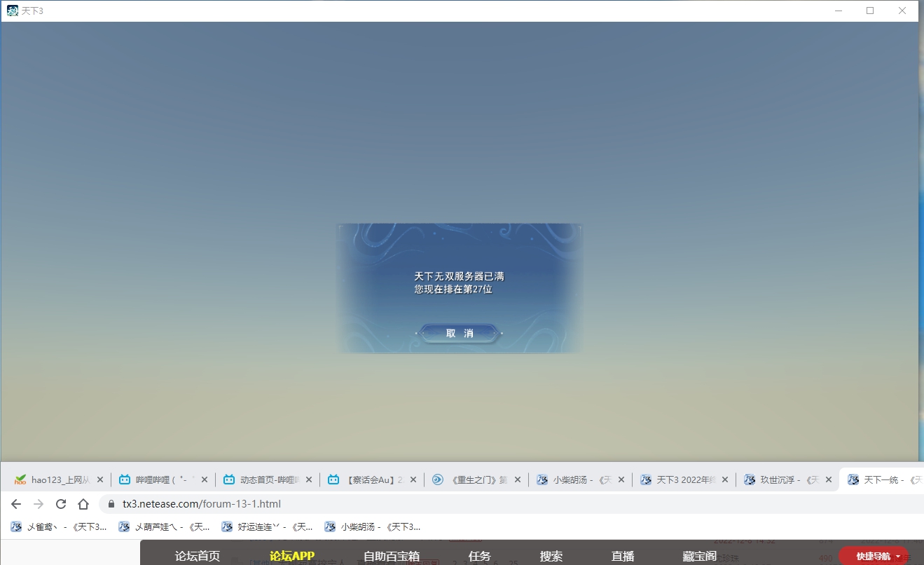Open 藏宝阁 in forum navigation
This screenshot has width=924, height=565.
[700, 557]
